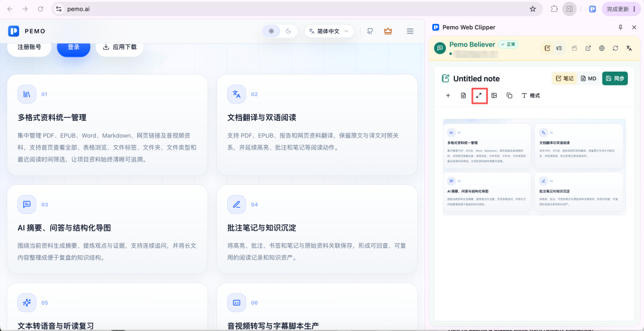Click the 文档翻译与双语阅读 card heading
The width and height of the screenshot is (644, 331).
(262, 118)
